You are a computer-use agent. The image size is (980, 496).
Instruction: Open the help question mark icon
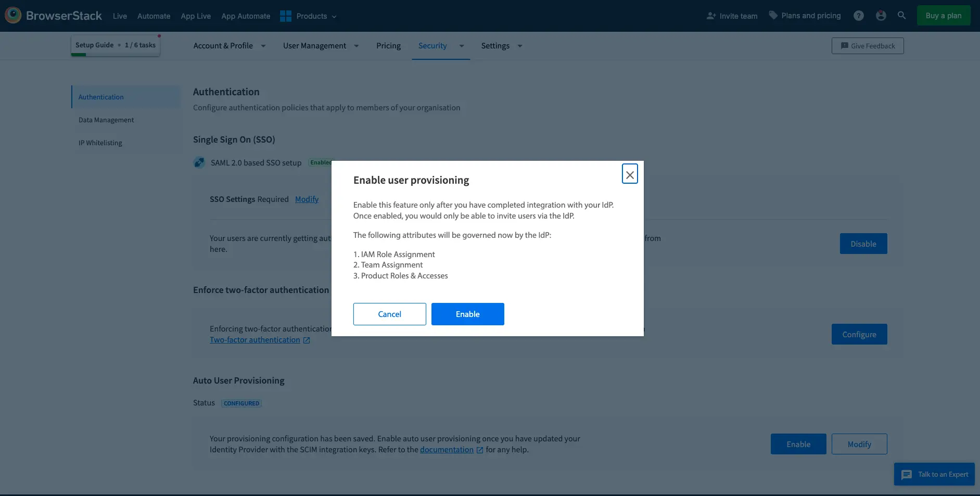(859, 16)
